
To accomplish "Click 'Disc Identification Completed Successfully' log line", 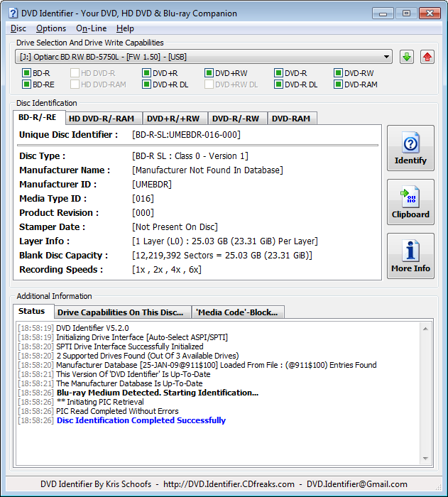I will [141, 420].
